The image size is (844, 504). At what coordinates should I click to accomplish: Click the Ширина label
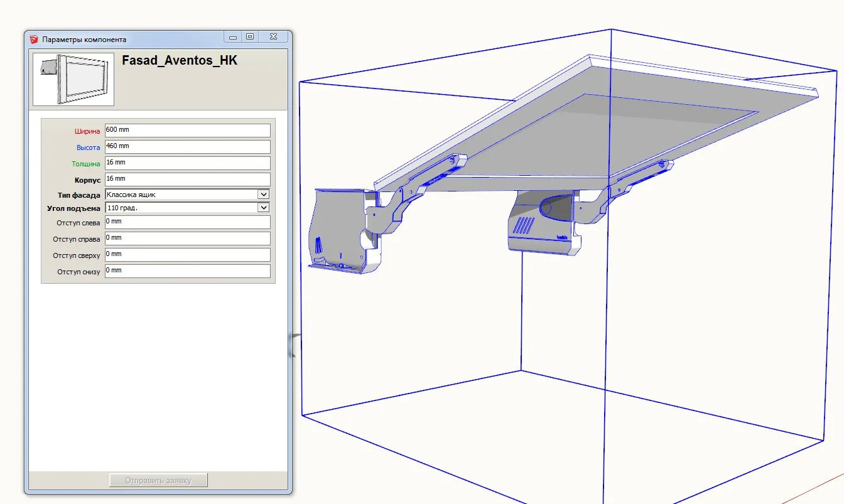point(87,131)
